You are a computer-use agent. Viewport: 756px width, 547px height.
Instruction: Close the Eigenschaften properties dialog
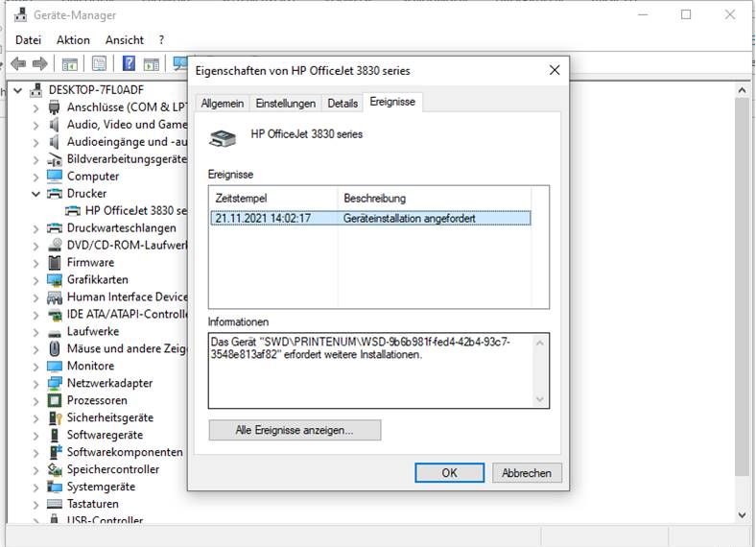(555, 70)
